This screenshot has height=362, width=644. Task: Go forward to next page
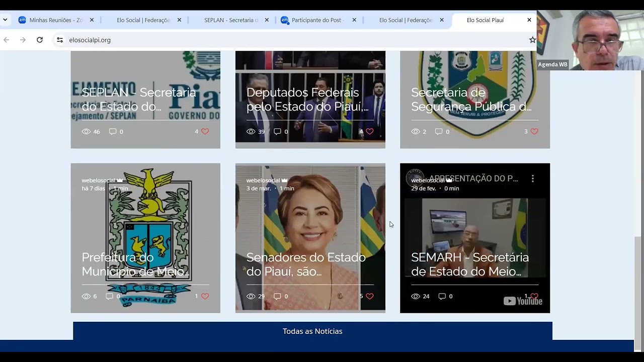click(23, 40)
